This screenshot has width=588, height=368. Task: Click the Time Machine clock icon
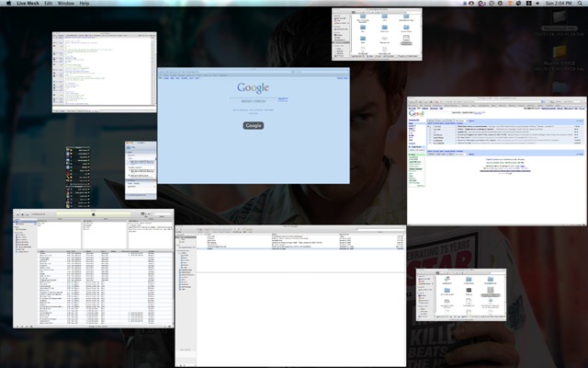[492, 3]
